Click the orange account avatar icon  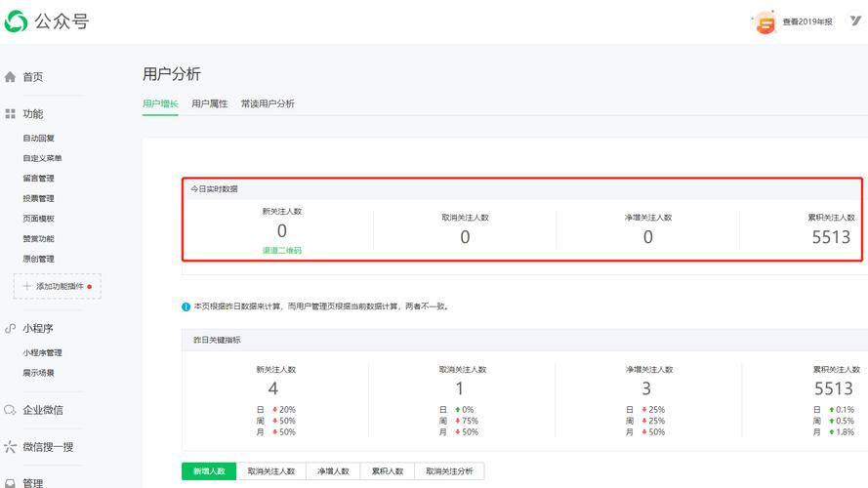(765, 23)
